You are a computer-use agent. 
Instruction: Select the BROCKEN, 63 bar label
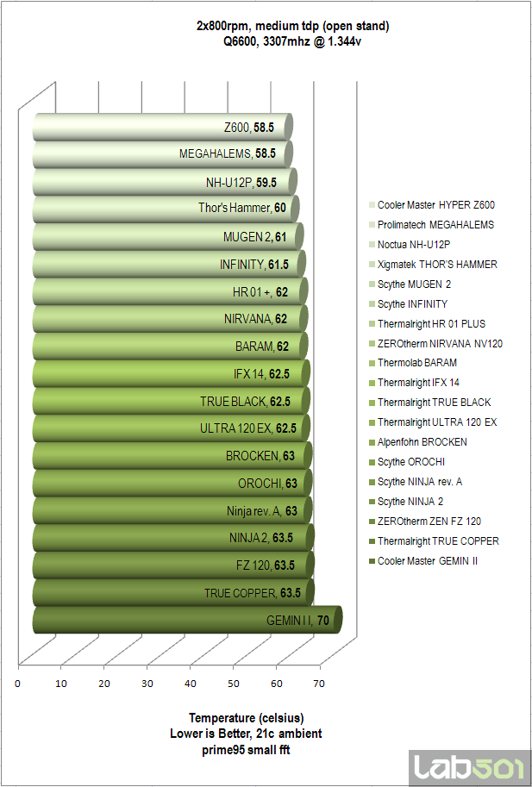pyautogui.click(x=260, y=456)
